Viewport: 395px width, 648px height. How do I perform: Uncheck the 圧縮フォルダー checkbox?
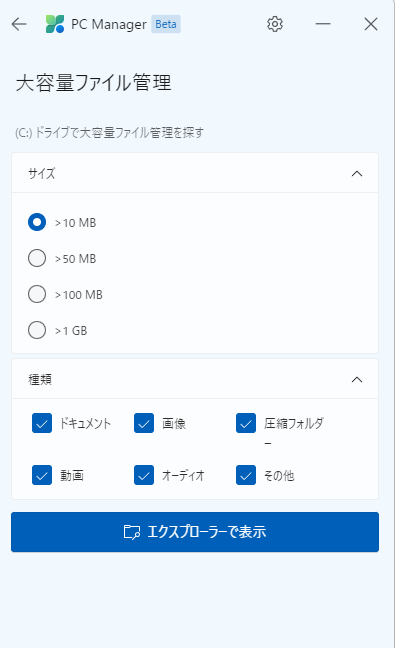246,423
